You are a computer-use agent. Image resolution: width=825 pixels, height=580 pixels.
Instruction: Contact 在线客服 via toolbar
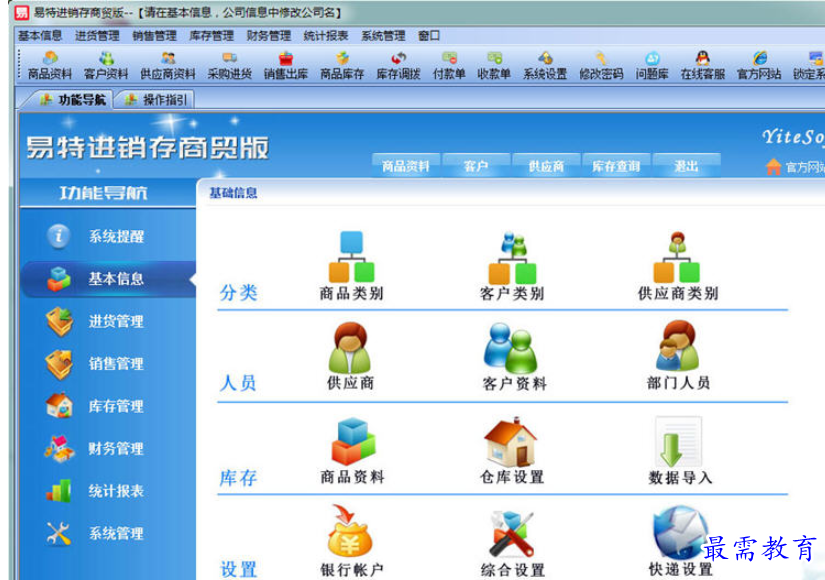702,65
